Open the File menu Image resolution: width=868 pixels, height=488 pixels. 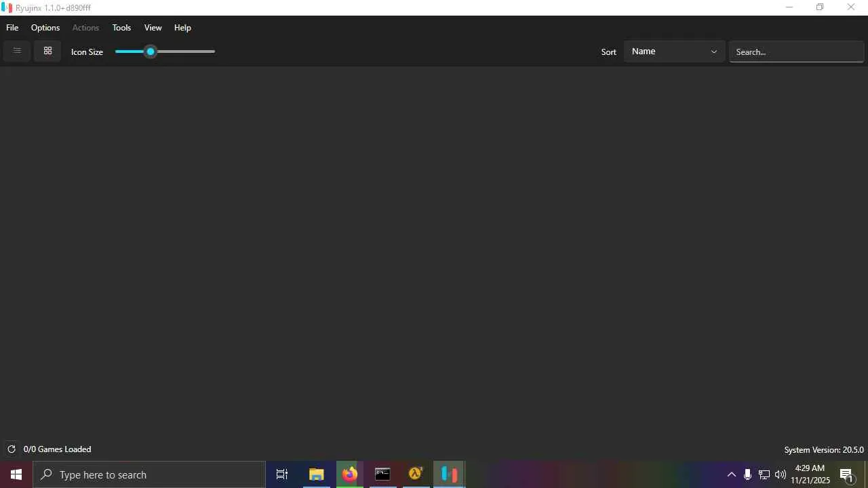[12, 28]
